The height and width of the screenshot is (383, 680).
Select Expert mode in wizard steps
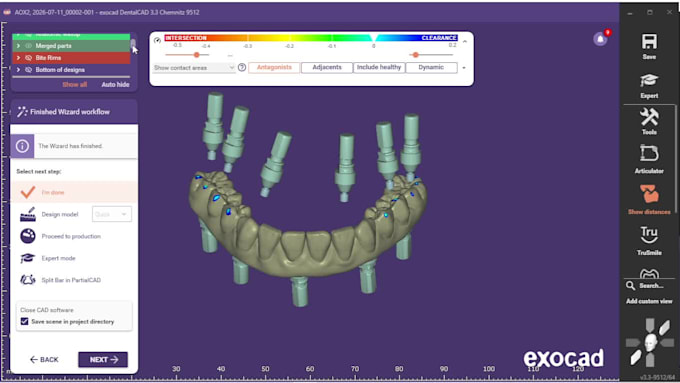[x=59, y=258]
